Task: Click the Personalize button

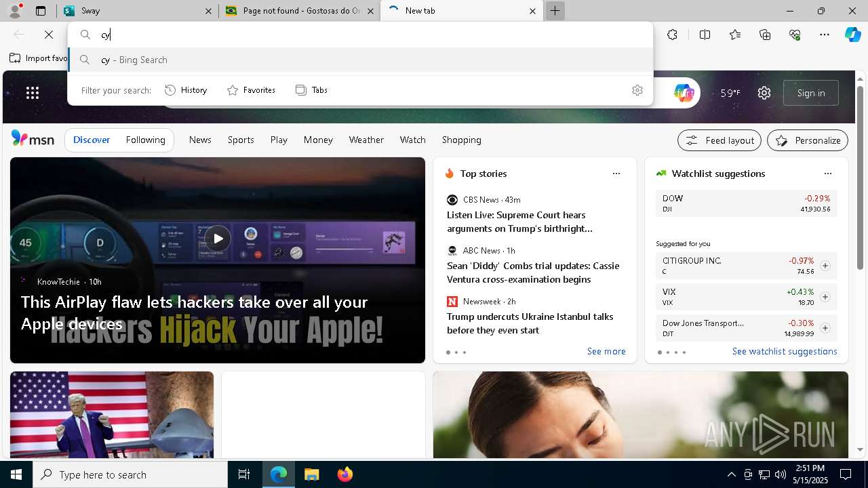Action: tap(808, 140)
